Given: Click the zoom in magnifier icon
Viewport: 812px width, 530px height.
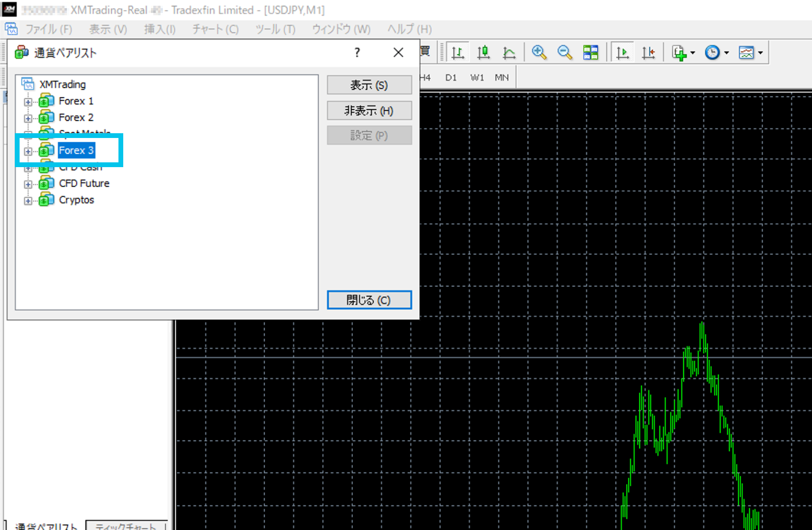Looking at the screenshot, I should 539,53.
